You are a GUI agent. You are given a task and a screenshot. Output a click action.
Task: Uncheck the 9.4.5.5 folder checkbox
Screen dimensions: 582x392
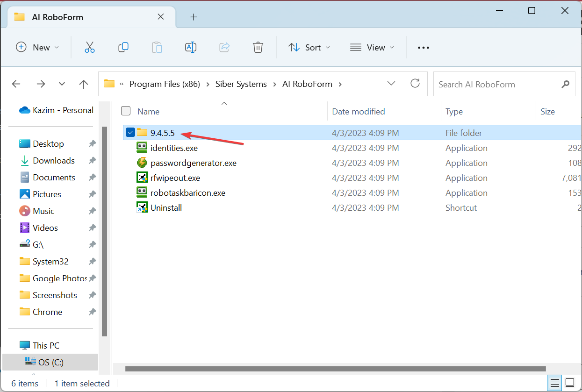click(x=130, y=133)
